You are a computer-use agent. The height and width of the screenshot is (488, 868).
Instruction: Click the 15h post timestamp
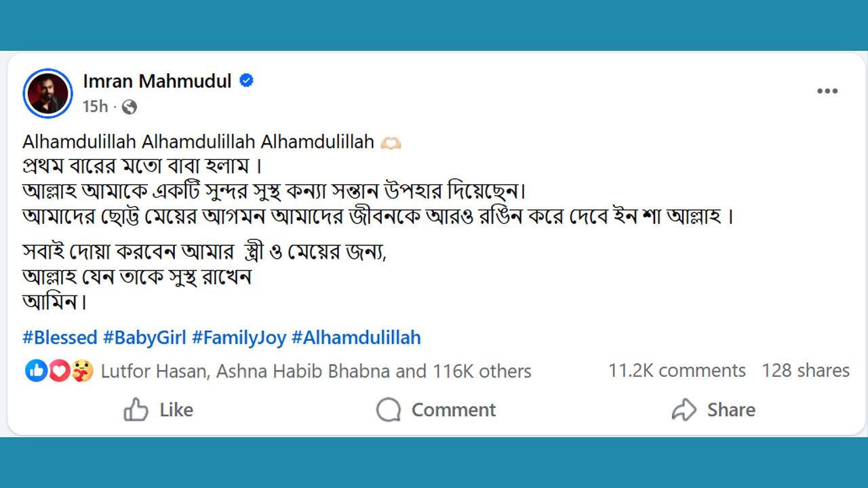95,106
